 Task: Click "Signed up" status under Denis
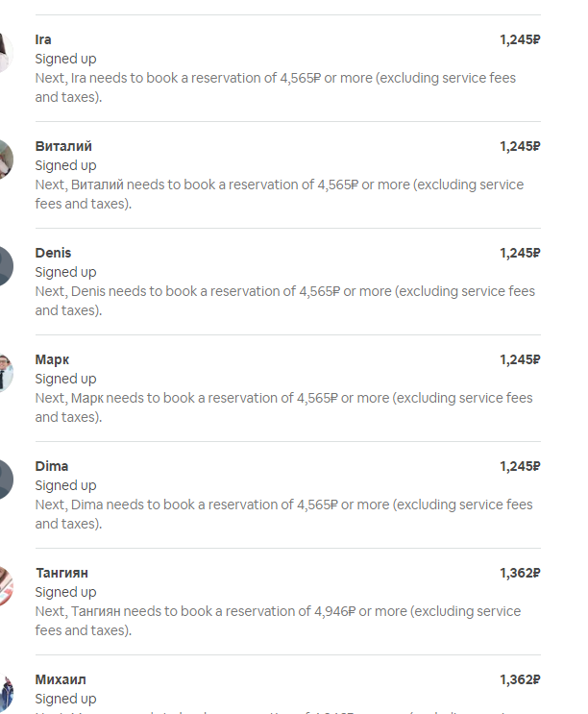[65, 272]
